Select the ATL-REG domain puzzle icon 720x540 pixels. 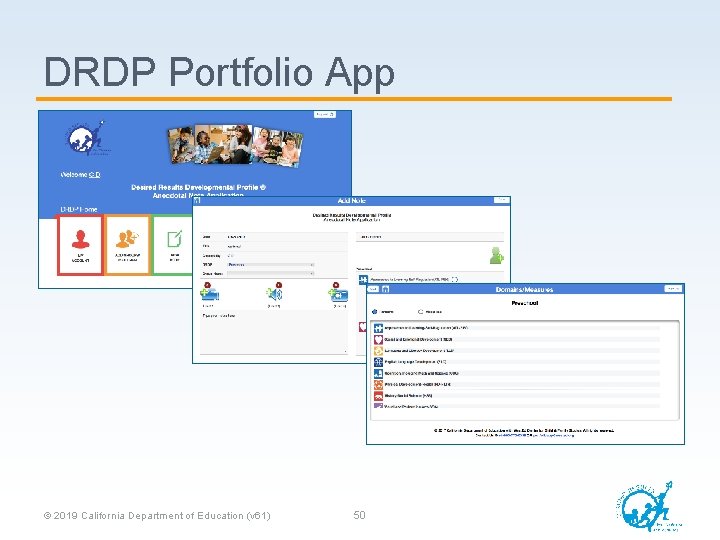(x=378, y=328)
